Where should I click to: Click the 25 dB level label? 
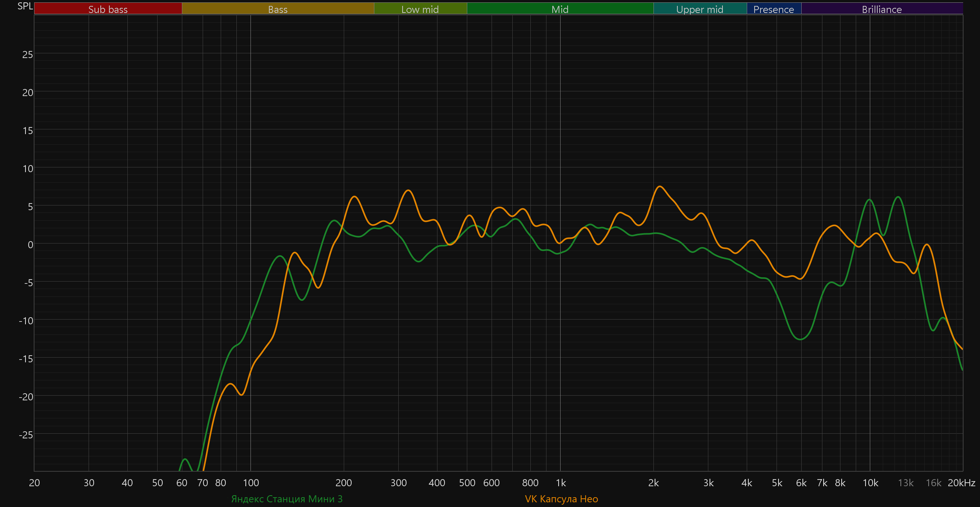[x=27, y=55]
